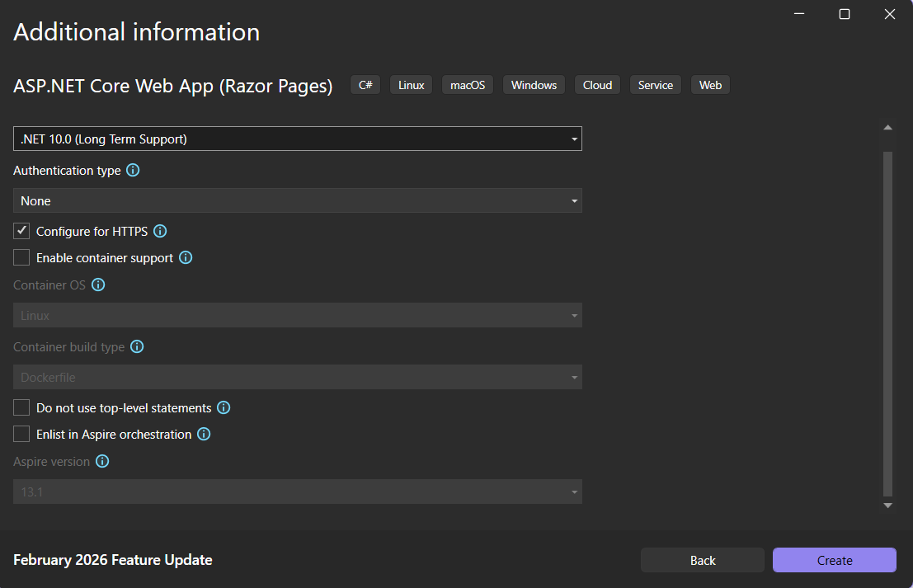The width and height of the screenshot is (913, 588).
Task: Check Do not use top-level statements
Action: pyautogui.click(x=21, y=408)
